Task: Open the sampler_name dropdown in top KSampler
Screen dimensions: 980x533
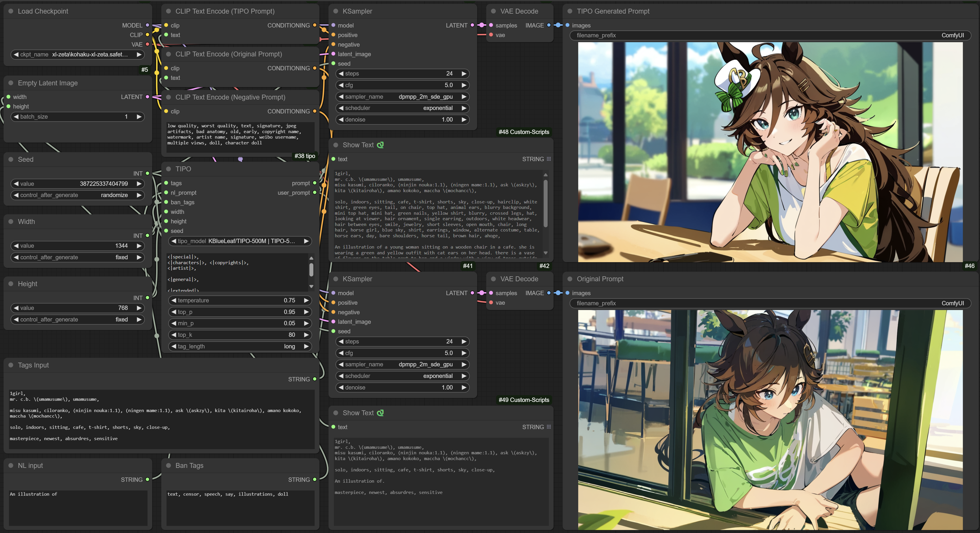Action: coord(402,97)
